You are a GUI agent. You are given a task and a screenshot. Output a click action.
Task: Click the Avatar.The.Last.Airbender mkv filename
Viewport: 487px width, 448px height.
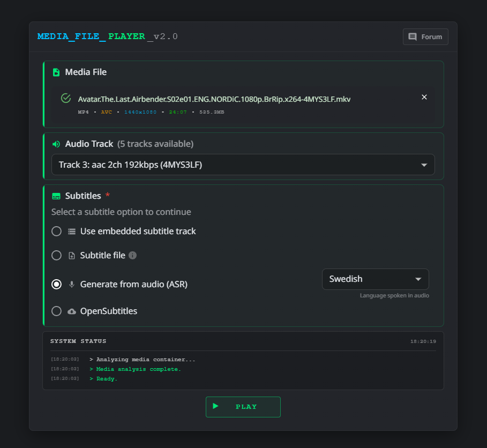[x=214, y=99]
